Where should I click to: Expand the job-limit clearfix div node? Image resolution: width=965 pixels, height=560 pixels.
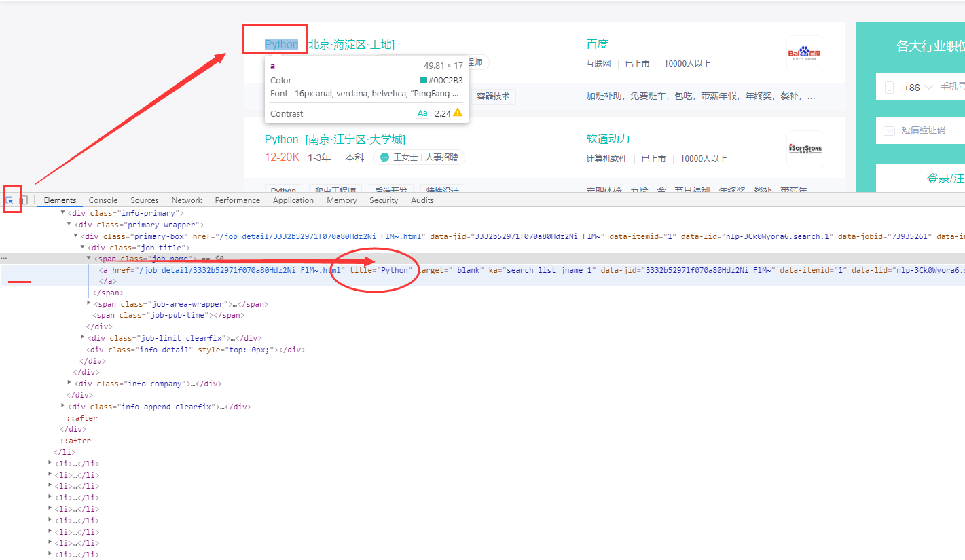click(83, 337)
